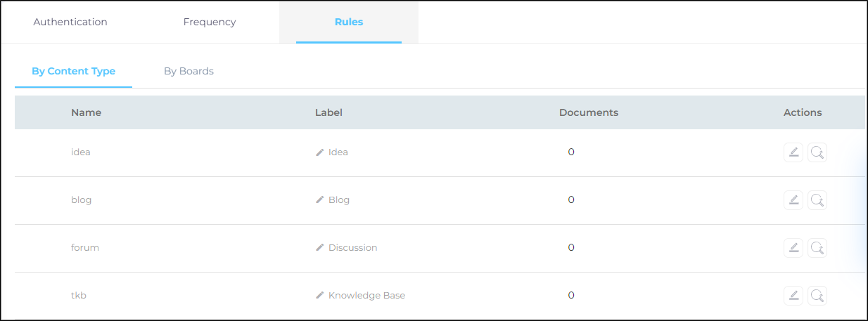Click the edit action icon for tkb row
Image resolution: width=868 pixels, height=321 pixels.
click(x=793, y=296)
